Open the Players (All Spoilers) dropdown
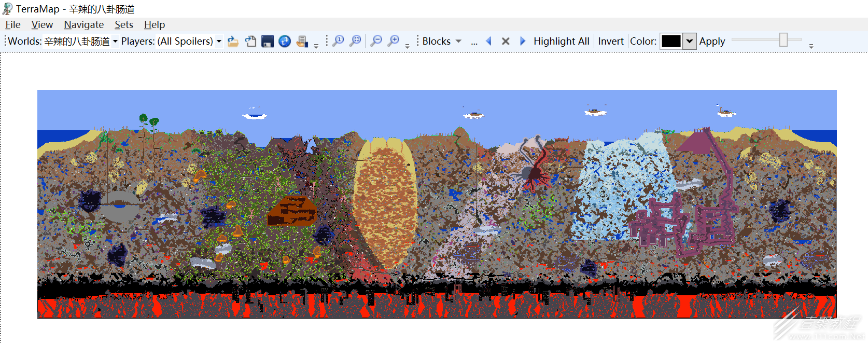This screenshot has width=868, height=343. coord(219,42)
